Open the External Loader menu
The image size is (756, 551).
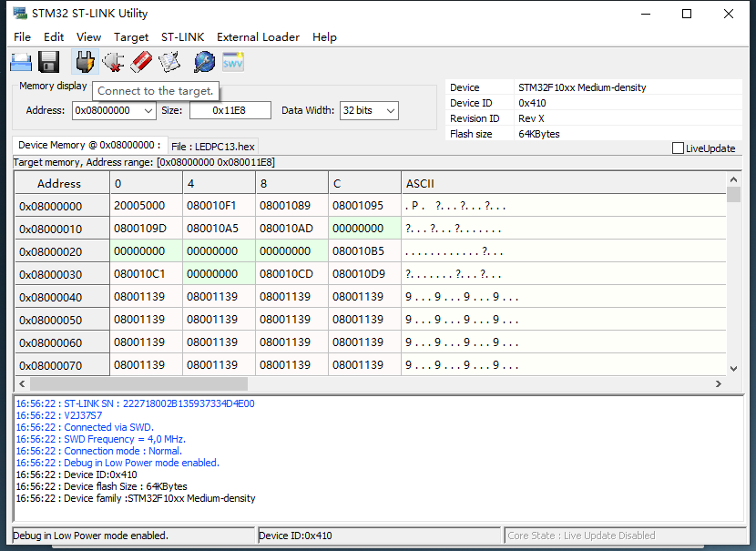258,37
